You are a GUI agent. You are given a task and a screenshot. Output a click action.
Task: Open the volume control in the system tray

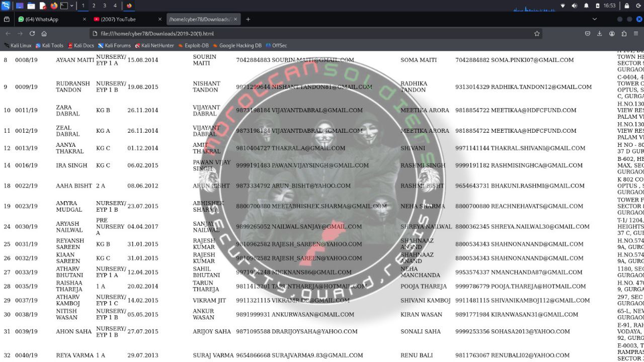click(574, 6)
